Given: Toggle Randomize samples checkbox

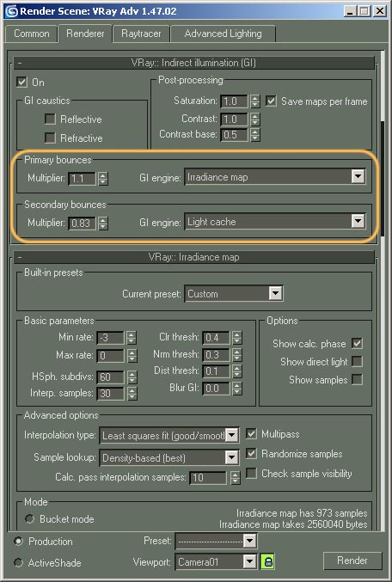Looking at the screenshot, I should [251, 453].
